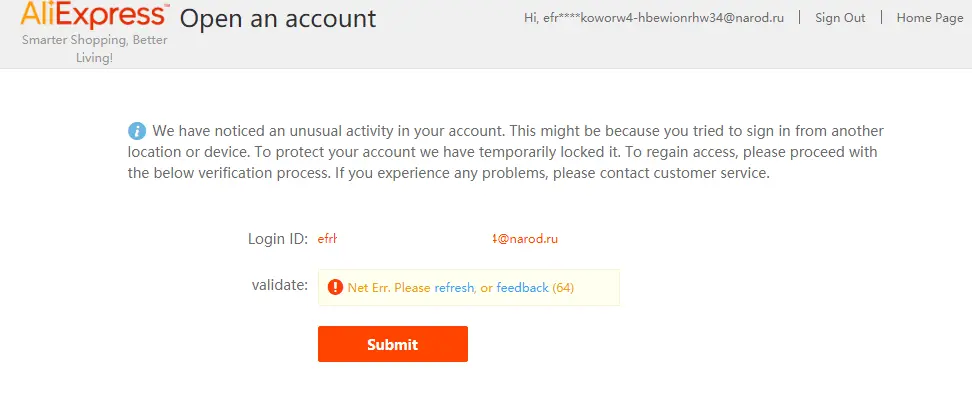Screen dimensions: 972x400
Task: Click the Open an account heading
Action: [x=278, y=19]
